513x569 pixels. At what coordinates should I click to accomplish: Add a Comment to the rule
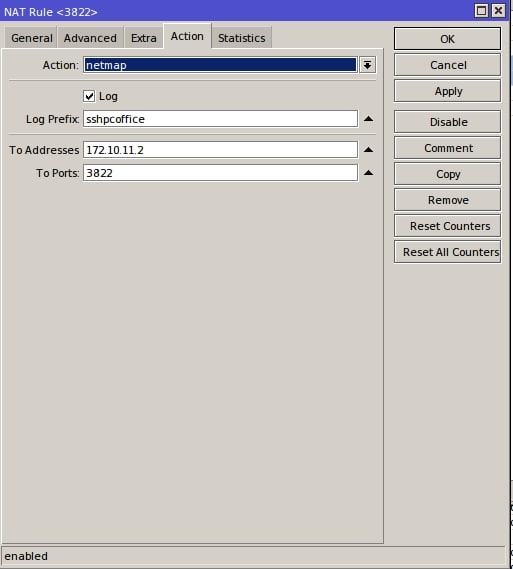(x=447, y=148)
